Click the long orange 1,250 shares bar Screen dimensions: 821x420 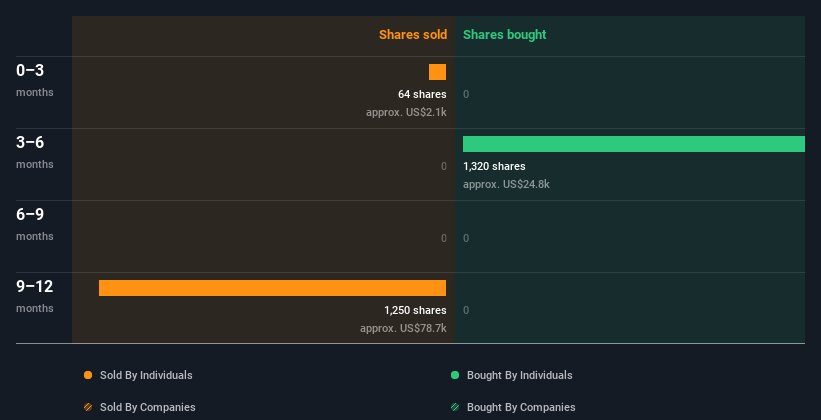point(272,288)
